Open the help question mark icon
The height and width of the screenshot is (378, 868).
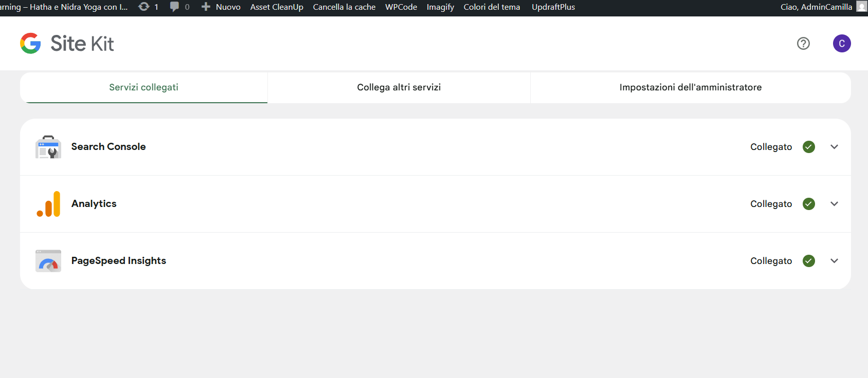803,44
